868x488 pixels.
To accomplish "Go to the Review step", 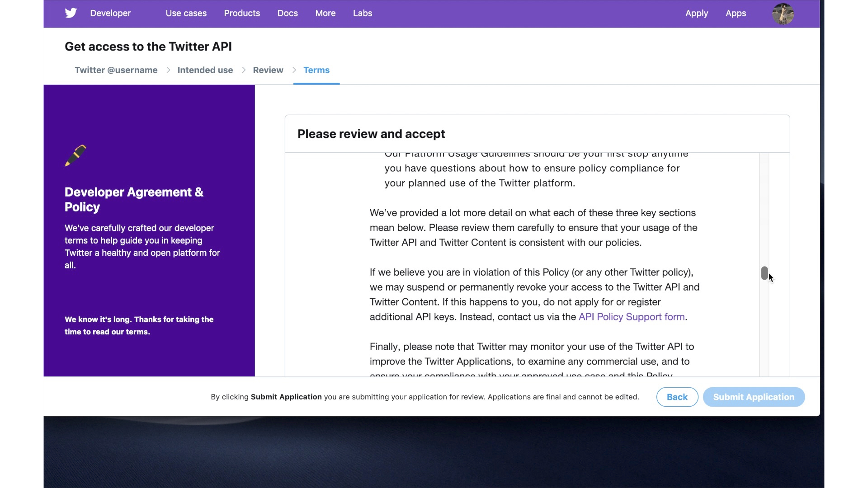I will click(x=268, y=70).
